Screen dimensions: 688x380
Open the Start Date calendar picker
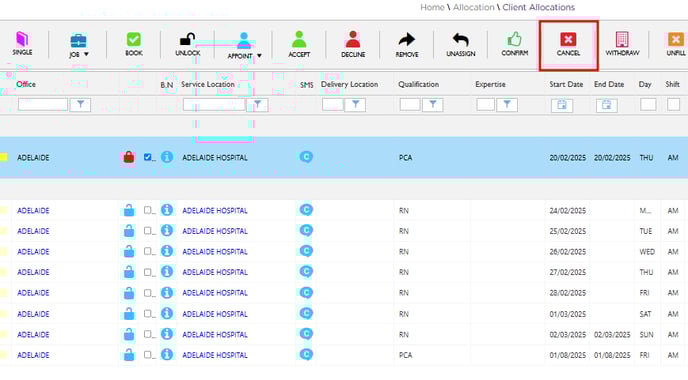point(562,105)
